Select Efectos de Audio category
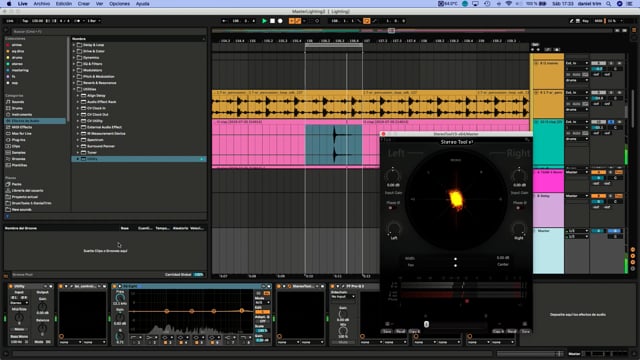Image resolution: width=640 pixels, height=360 pixels. click(x=35, y=121)
